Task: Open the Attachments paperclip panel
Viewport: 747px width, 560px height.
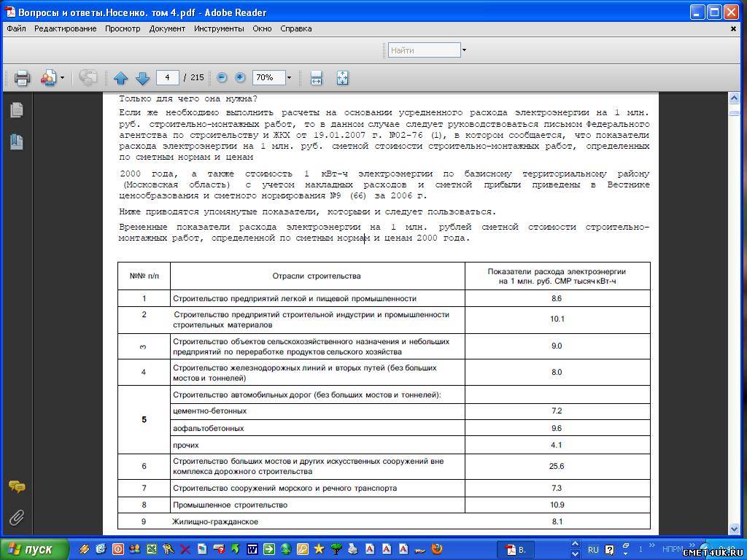Action: 17,518
